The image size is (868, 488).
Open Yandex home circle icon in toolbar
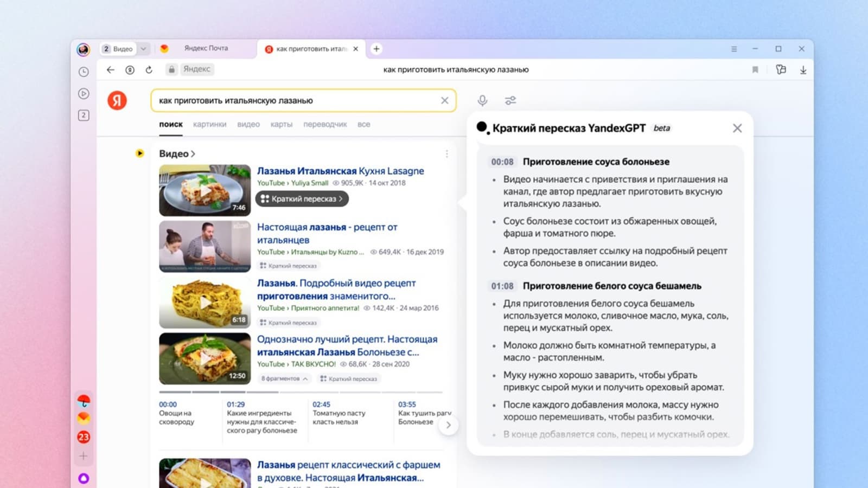tap(130, 69)
